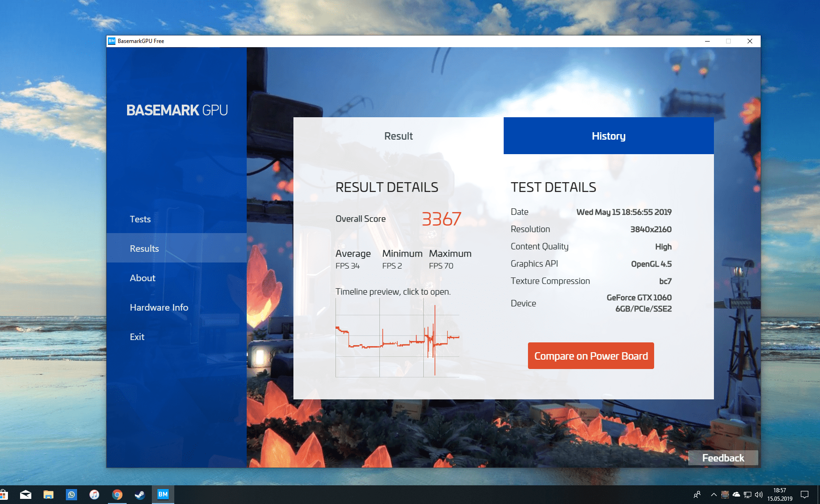
Task: Click the date 'Wed May 15 18:56:55 2019'
Action: pyautogui.click(x=624, y=212)
